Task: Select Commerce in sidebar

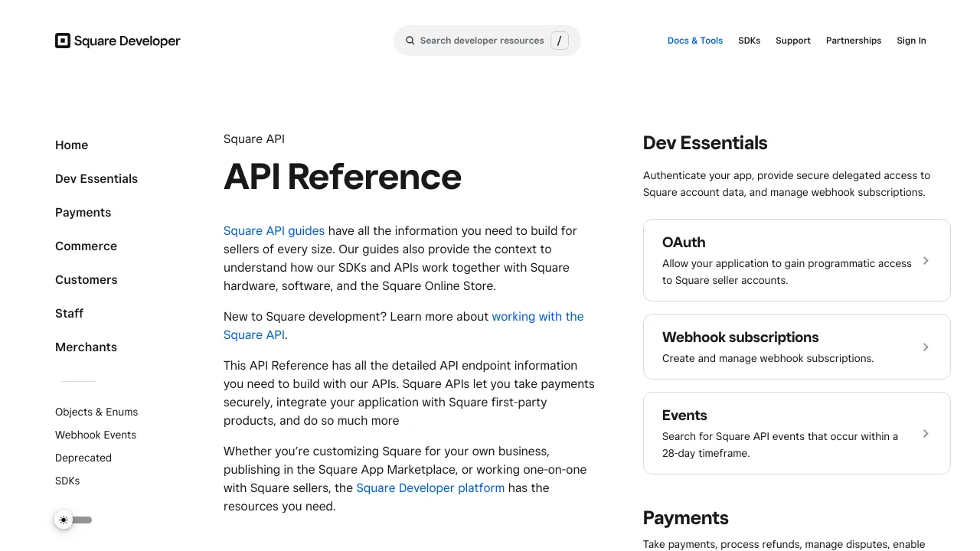Action: 87,246
